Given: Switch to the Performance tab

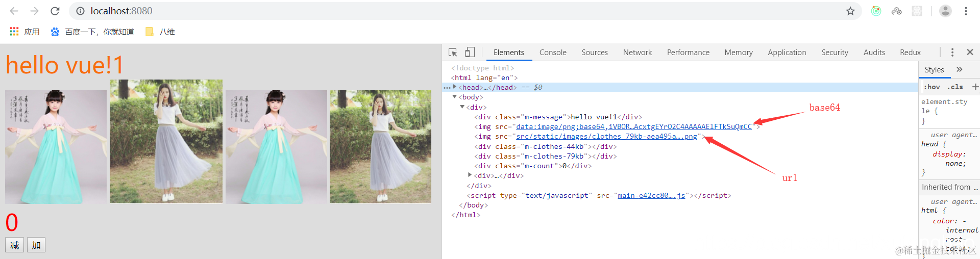Looking at the screenshot, I should click(x=688, y=52).
